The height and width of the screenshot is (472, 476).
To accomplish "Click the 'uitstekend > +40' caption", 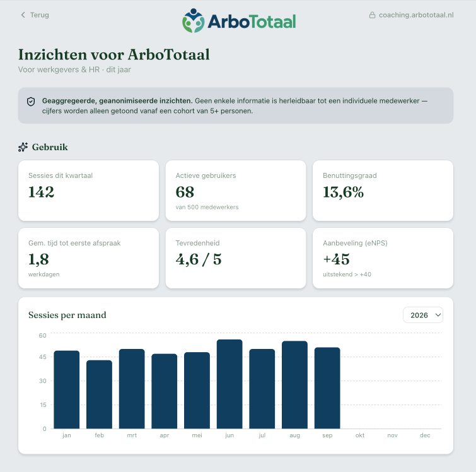I will (347, 274).
